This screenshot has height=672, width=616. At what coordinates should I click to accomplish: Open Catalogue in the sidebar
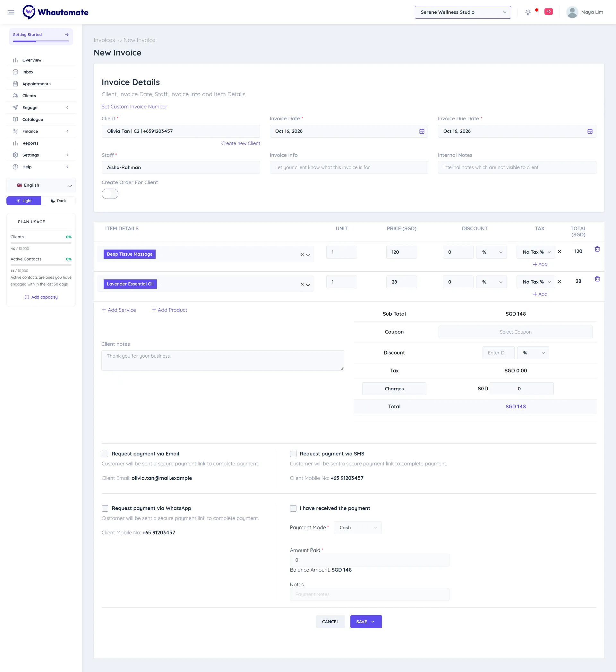pyautogui.click(x=41, y=119)
